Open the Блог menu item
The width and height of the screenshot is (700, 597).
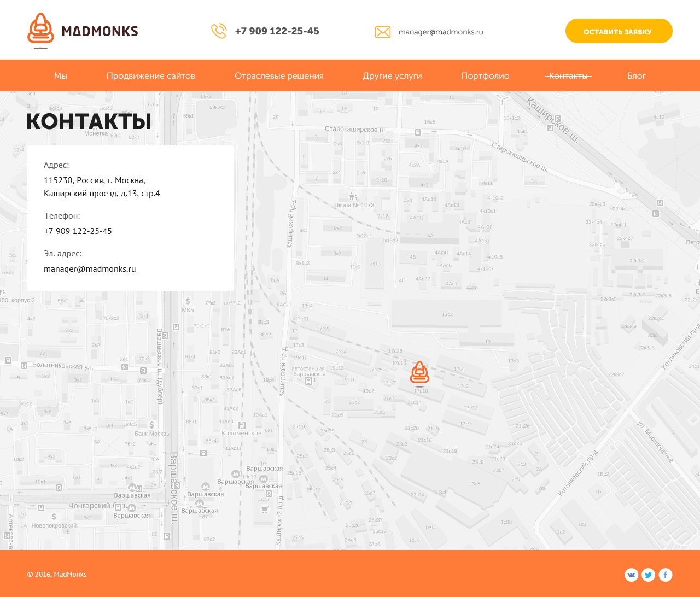[x=636, y=76]
